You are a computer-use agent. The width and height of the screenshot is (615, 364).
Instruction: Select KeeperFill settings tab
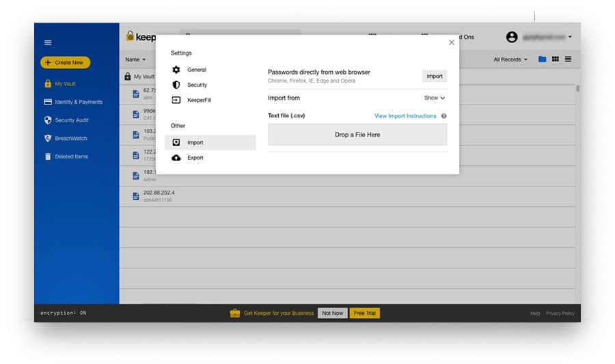coord(210,100)
